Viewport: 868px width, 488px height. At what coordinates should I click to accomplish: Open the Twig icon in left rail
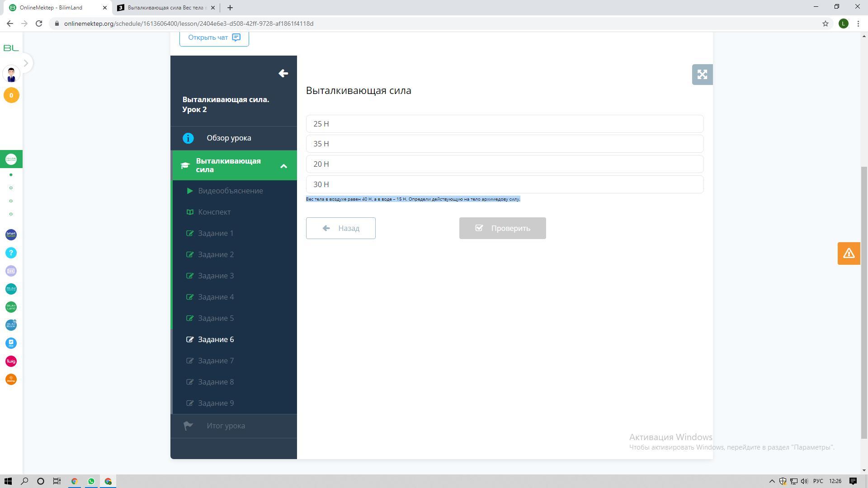coord(11,361)
